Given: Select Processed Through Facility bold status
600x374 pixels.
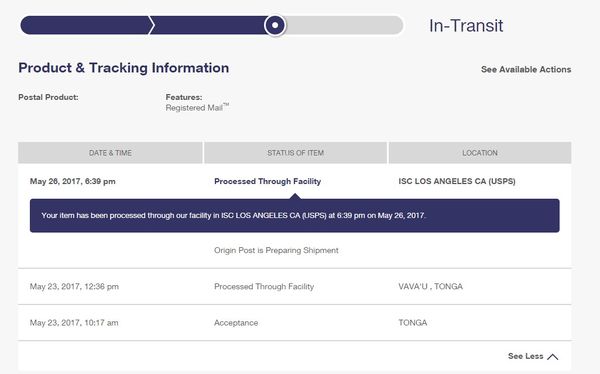Looking at the screenshot, I should [x=267, y=181].
